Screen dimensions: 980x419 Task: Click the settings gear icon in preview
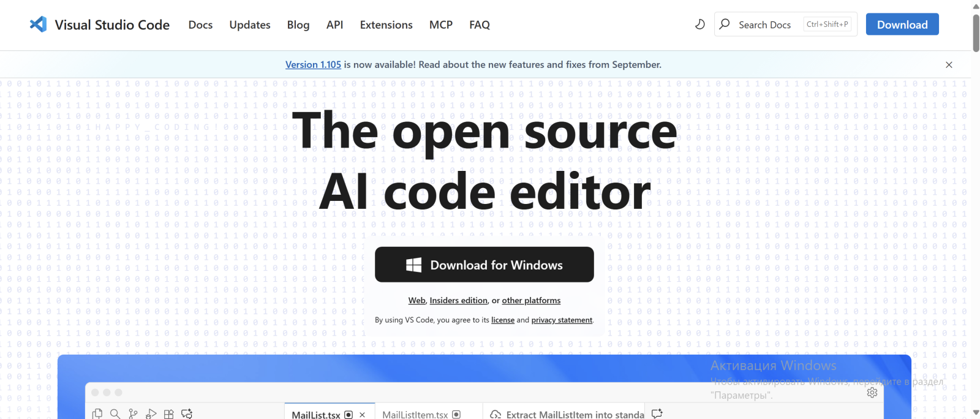(x=872, y=393)
